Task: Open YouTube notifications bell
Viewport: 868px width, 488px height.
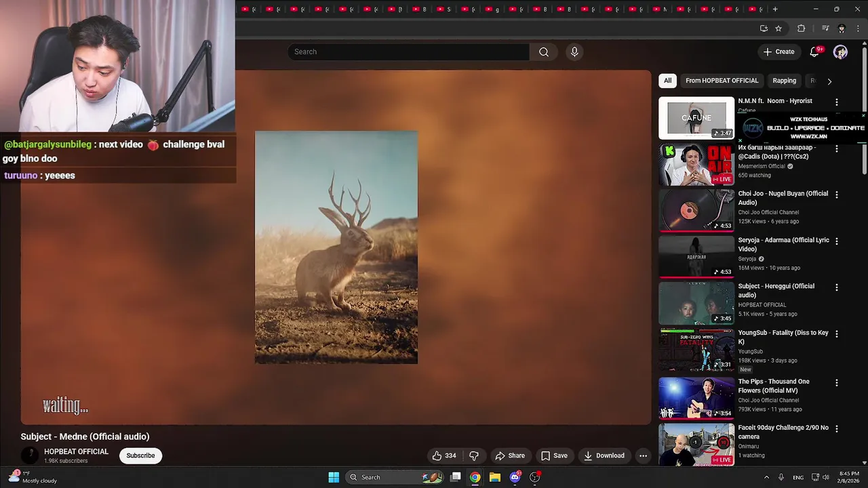Action: [x=815, y=52]
